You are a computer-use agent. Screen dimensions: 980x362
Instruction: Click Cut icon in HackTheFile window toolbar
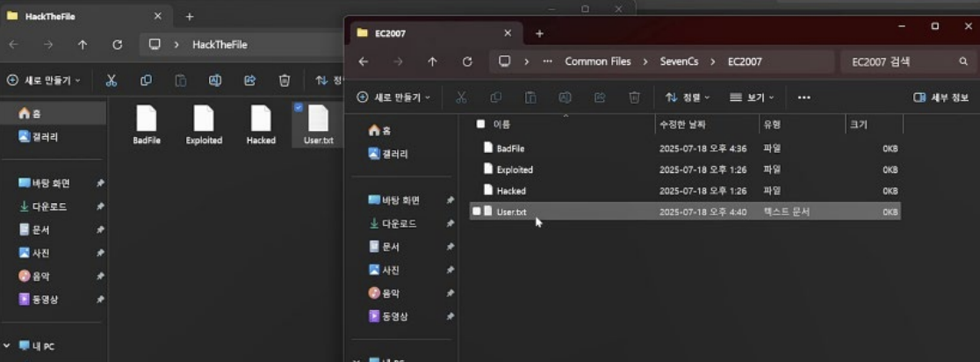[112, 81]
